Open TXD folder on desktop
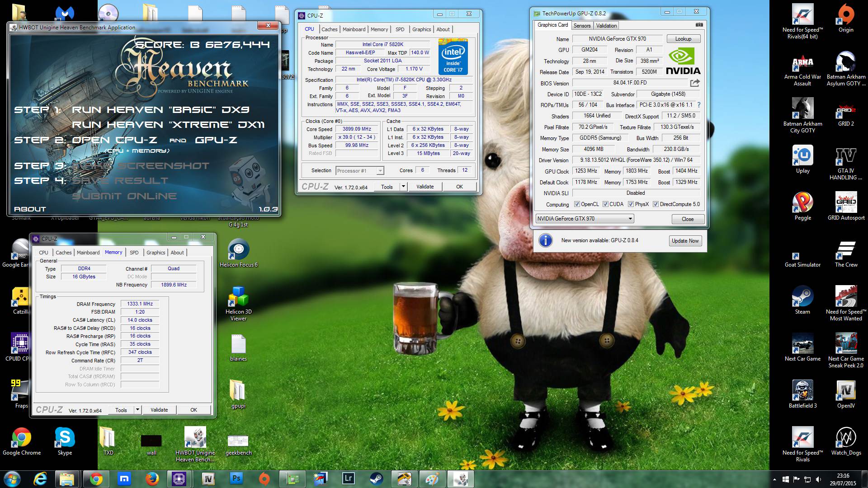The width and height of the screenshot is (868, 488). click(x=108, y=441)
